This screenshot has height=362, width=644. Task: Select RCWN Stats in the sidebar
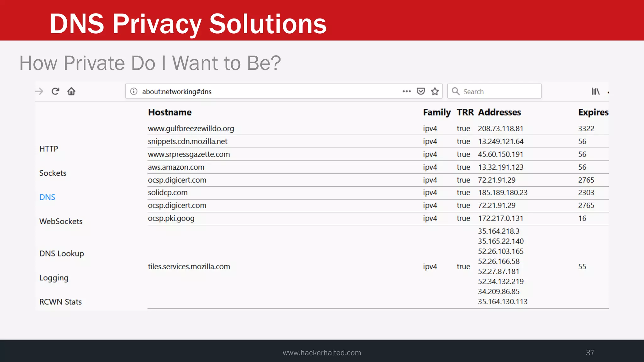(60, 302)
